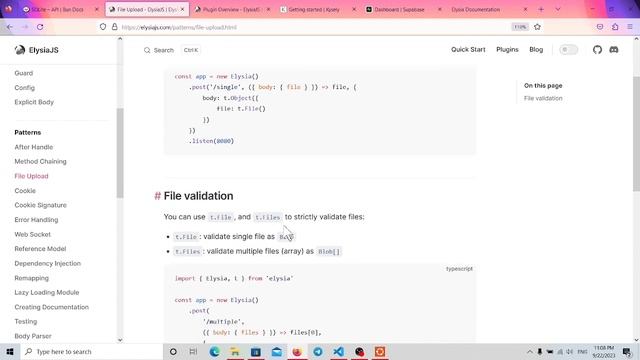Open File Explorer from taskbar
Image resolution: width=640 pixels, height=360 pixels.
point(235,351)
